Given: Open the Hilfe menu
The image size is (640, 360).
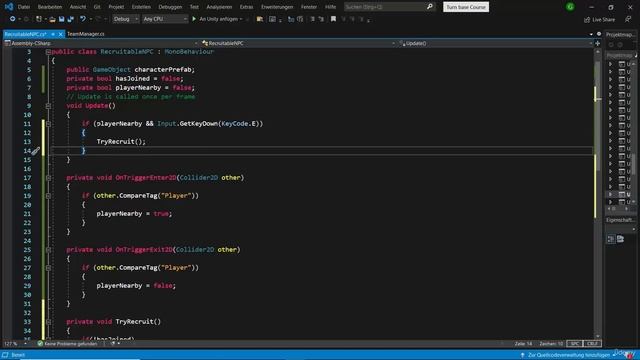Looking at the screenshot, I should coord(330,7).
